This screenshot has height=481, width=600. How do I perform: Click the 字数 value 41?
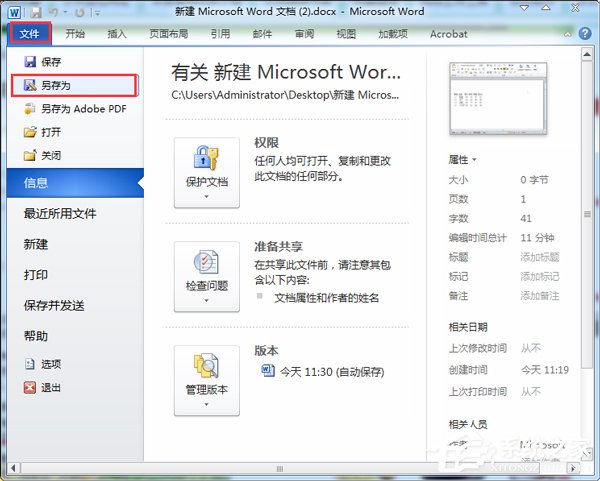click(526, 218)
